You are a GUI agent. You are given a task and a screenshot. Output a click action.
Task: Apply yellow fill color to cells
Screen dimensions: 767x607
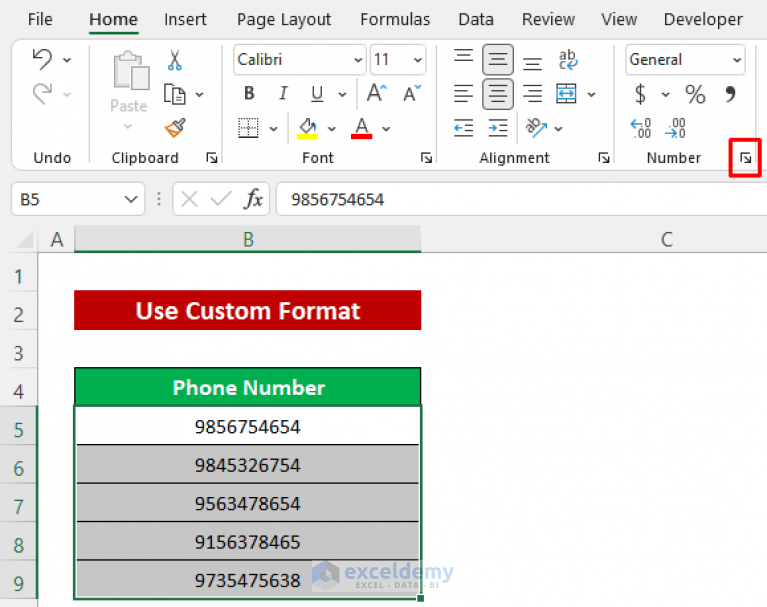tap(307, 129)
